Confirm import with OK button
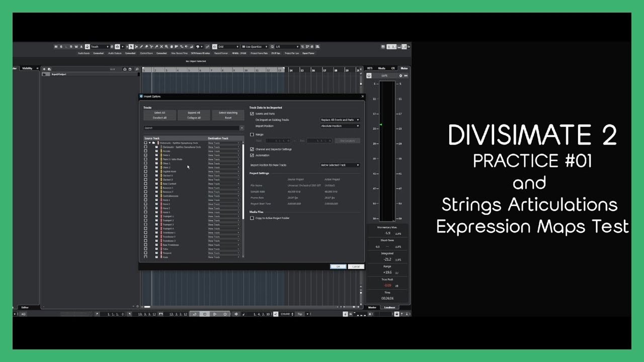This screenshot has width=644, height=362. [x=338, y=266]
